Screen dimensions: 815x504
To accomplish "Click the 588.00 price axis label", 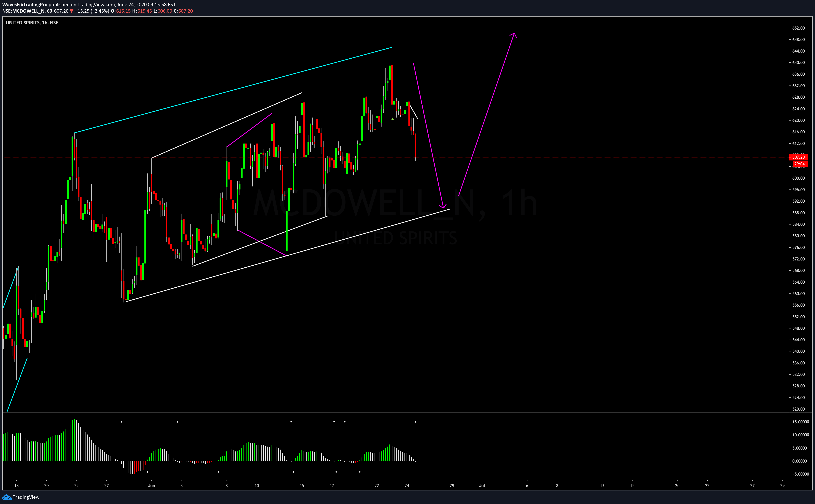I will [x=798, y=213].
